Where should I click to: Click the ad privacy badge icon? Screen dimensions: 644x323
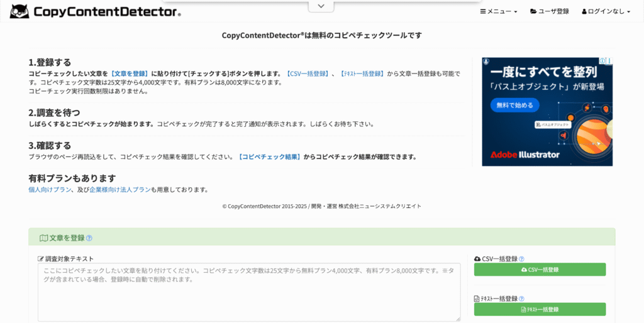[x=486, y=61]
